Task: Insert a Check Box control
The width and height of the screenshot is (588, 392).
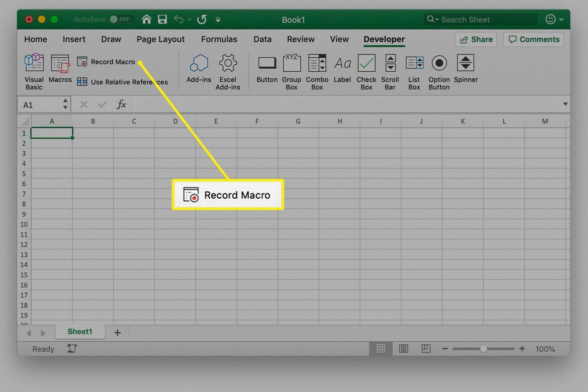Action: (x=366, y=72)
